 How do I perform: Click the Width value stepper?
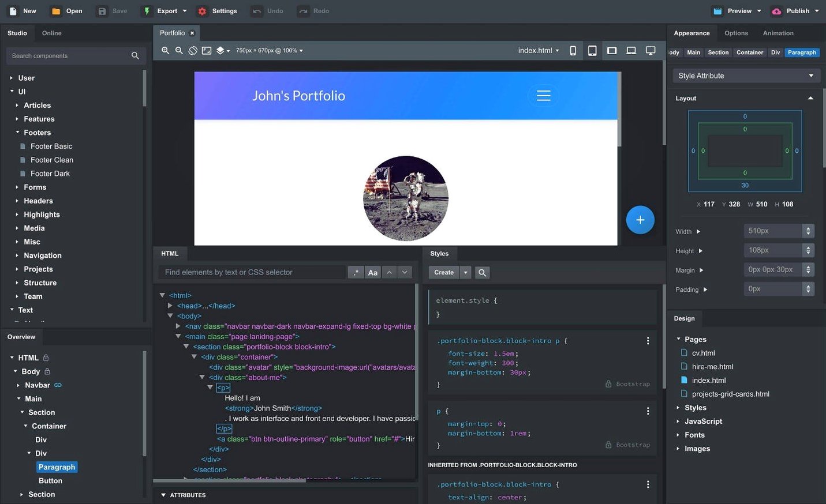[x=808, y=231]
